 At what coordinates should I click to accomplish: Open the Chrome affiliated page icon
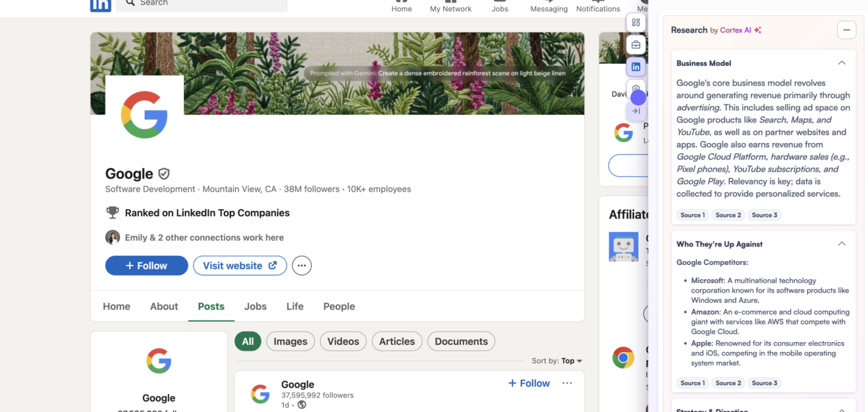coord(623,357)
